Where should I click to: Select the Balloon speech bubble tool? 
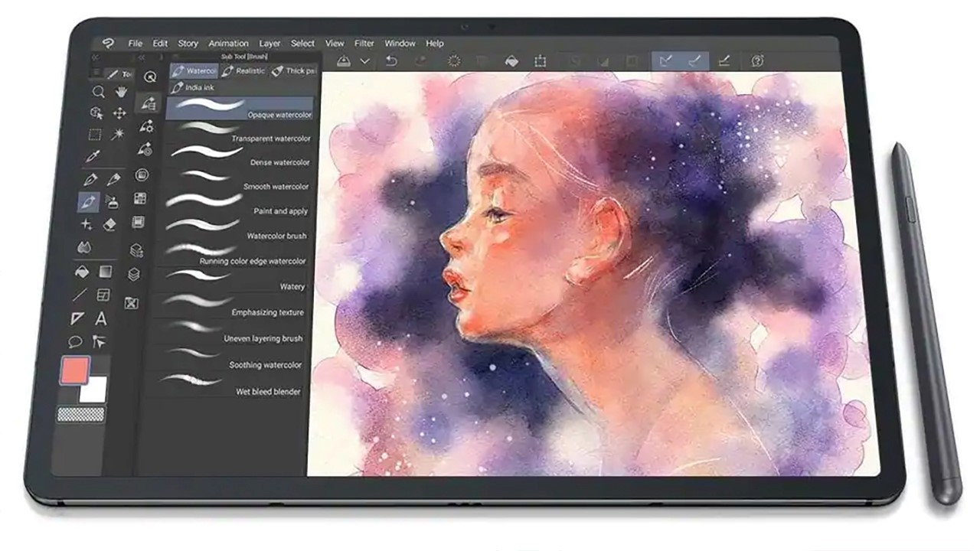pyautogui.click(x=75, y=341)
